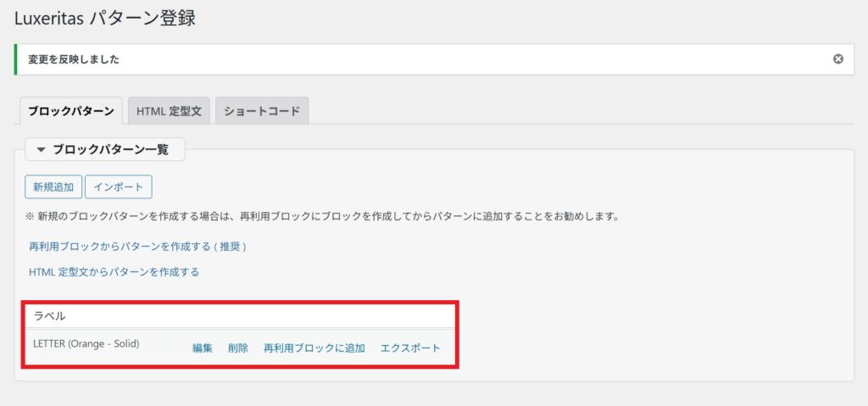The height and width of the screenshot is (406, 868).
Task: Dismiss the 変更を反映しました notice
Action: point(838,59)
